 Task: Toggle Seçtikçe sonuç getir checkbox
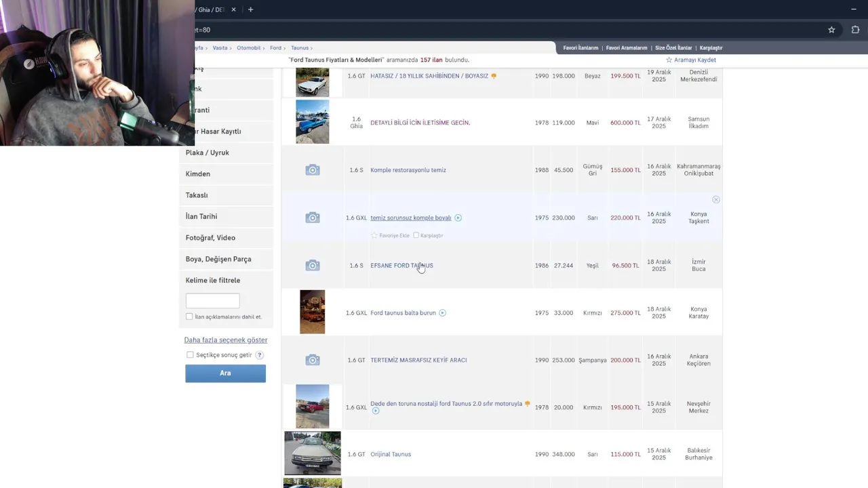190,354
